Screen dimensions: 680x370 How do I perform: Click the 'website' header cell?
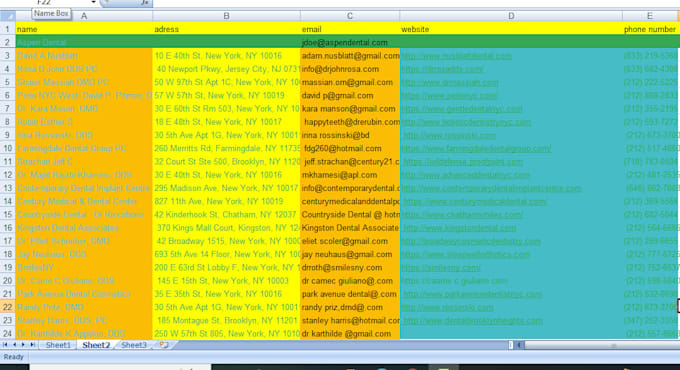point(511,29)
